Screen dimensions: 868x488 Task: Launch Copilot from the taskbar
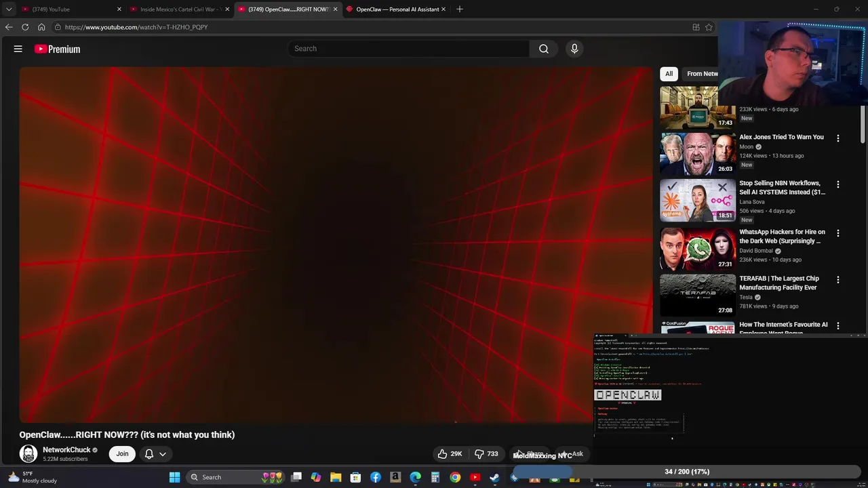(x=316, y=477)
